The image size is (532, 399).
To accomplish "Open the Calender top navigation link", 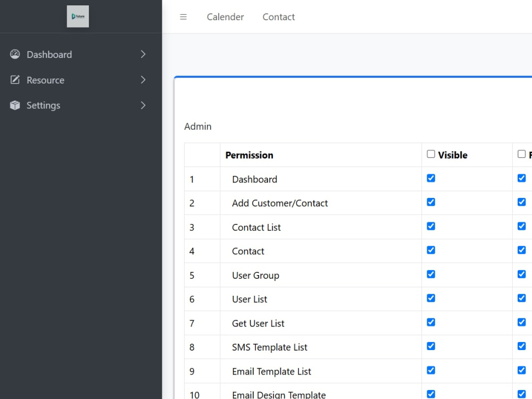I will click(225, 16).
